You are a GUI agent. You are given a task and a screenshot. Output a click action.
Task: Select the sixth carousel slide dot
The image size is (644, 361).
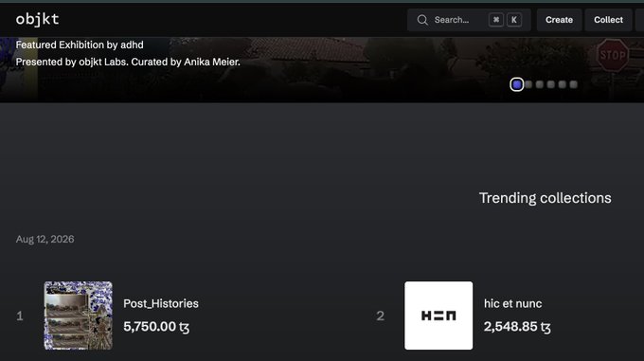coord(573,84)
